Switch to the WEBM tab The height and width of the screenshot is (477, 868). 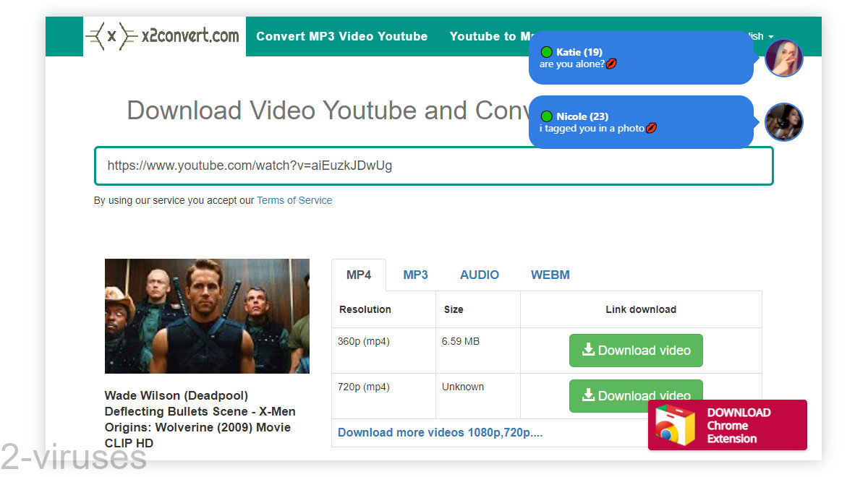pos(550,275)
